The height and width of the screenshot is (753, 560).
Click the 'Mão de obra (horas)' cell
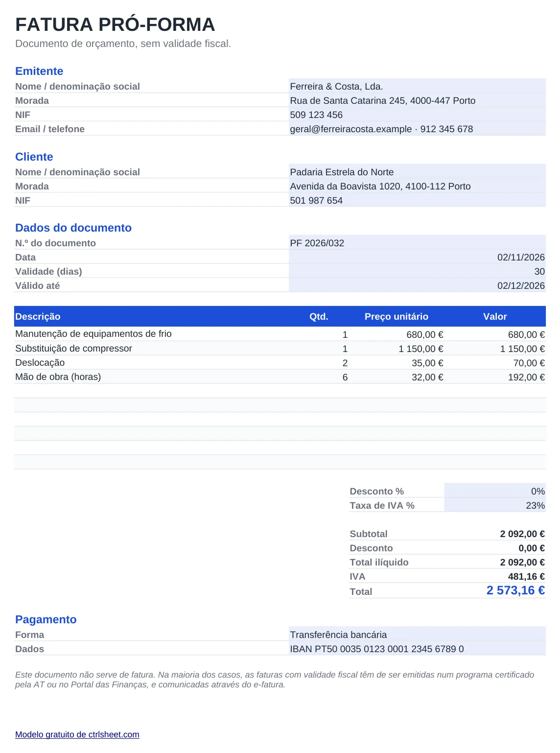point(58,376)
